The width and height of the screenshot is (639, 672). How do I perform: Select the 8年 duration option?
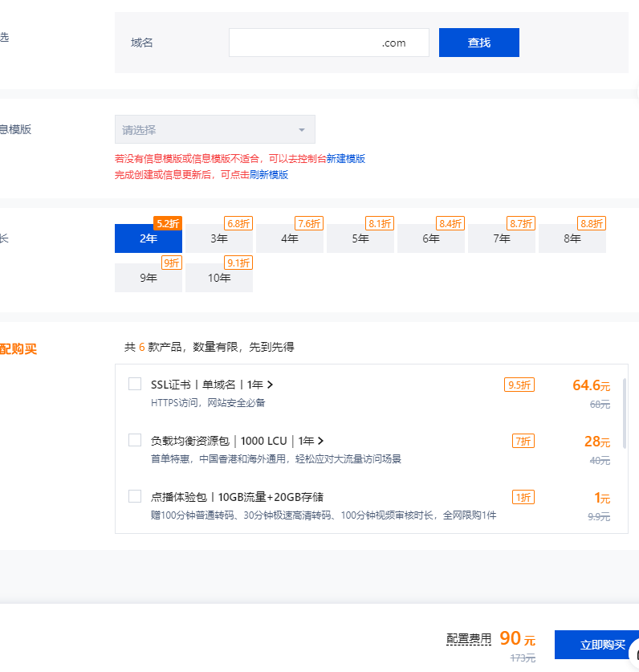pyautogui.click(x=572, y=238)
